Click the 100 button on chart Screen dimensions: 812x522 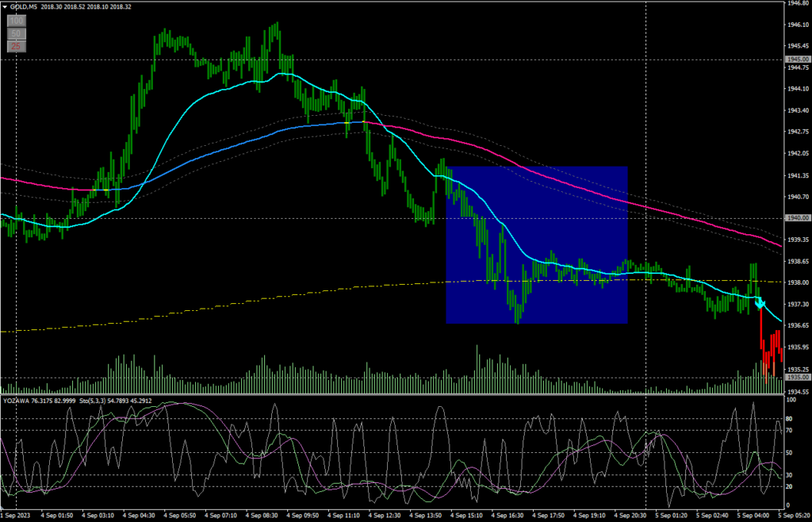point(15,21)
